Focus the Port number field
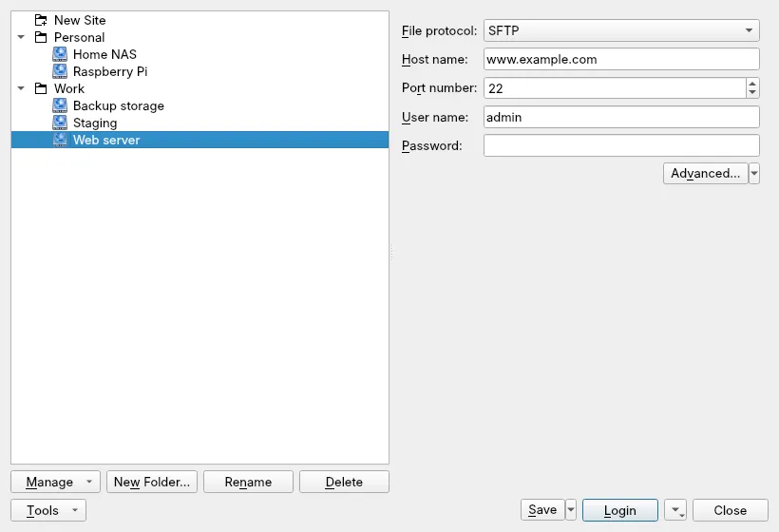779x532 pixels. (x=615, y=88)
